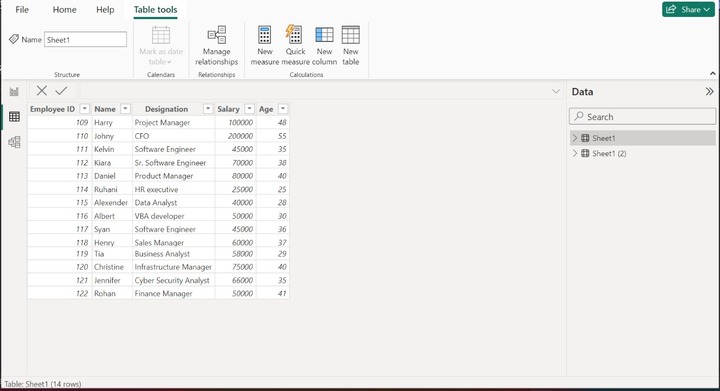Commit the formula with the checkmark icon
Image resolution: width=720 pixels, height=391 pixels.
click(x=61, y=91)
